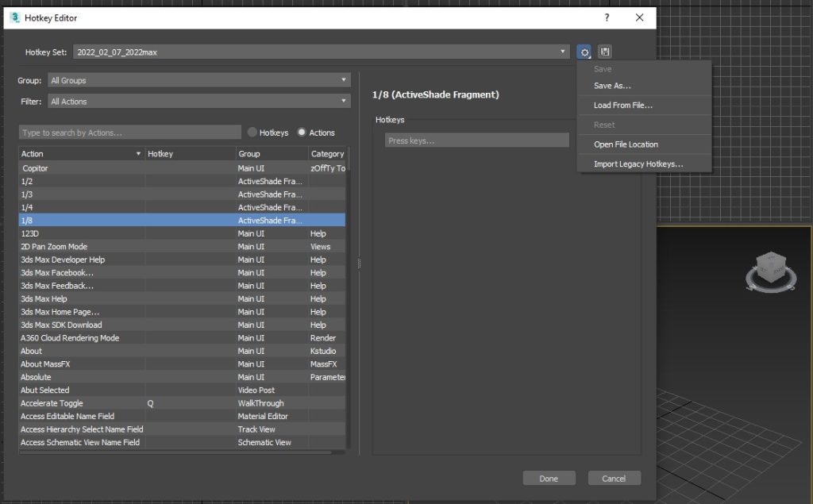The width and height of the screenshot is (813, 504).
Task: Select the About MassFX row
Action: (182, 364)
